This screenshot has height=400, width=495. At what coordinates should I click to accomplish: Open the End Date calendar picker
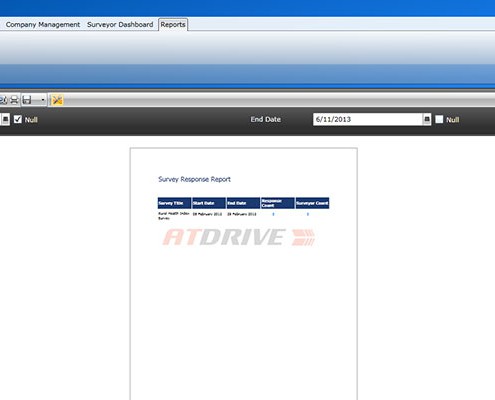[427, 119]
